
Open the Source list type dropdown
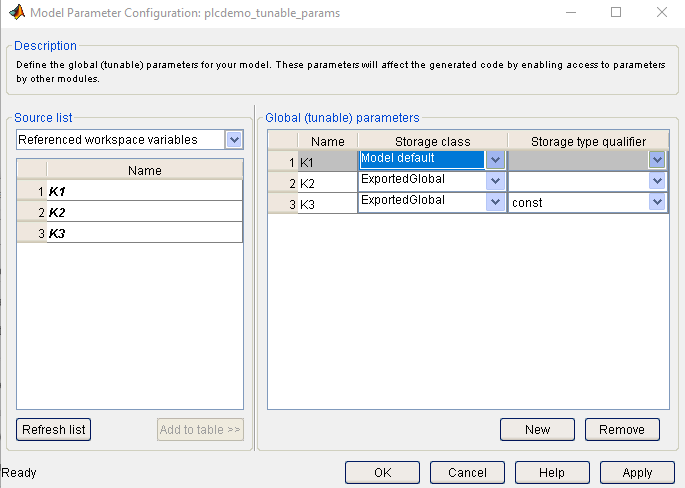(234, 140)
